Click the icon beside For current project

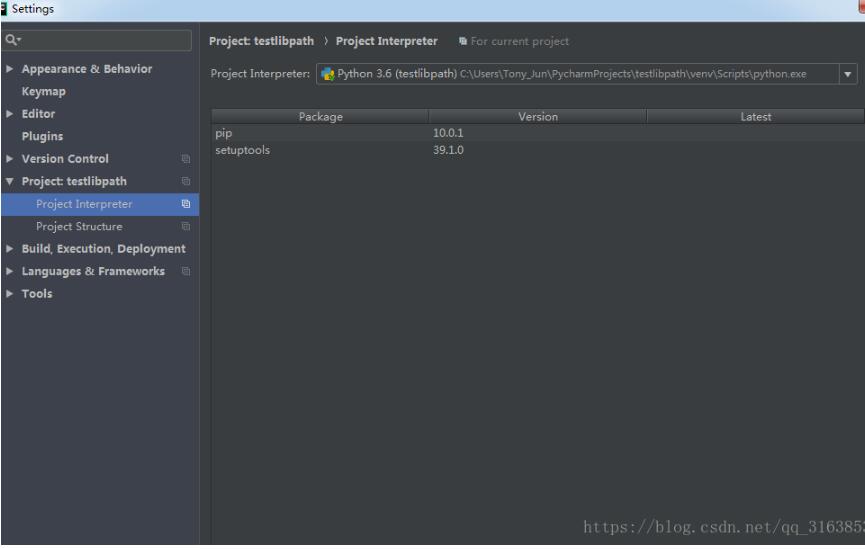pyautogui.click(x=463, y=41)
